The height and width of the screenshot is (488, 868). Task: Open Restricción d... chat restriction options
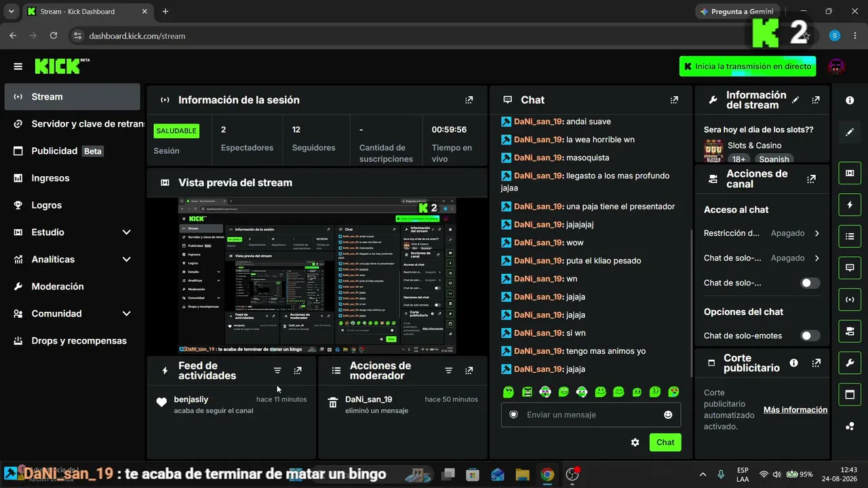[762, 233]
